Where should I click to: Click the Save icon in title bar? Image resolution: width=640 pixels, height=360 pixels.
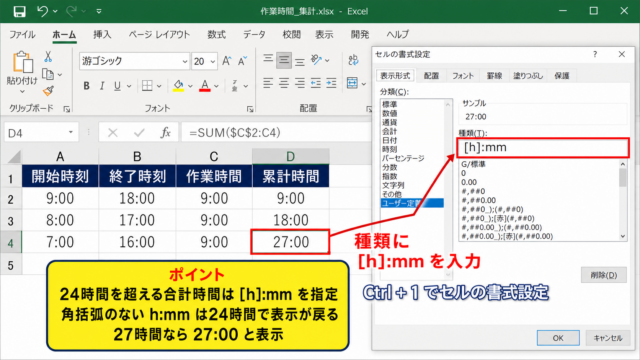coord(19,11)
